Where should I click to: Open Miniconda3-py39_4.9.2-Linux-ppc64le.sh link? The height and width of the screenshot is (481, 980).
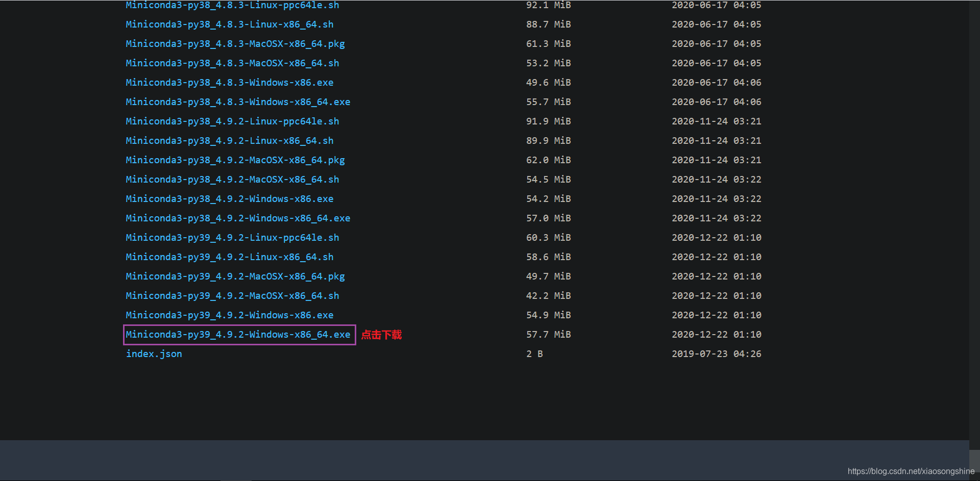click(232, 238)
